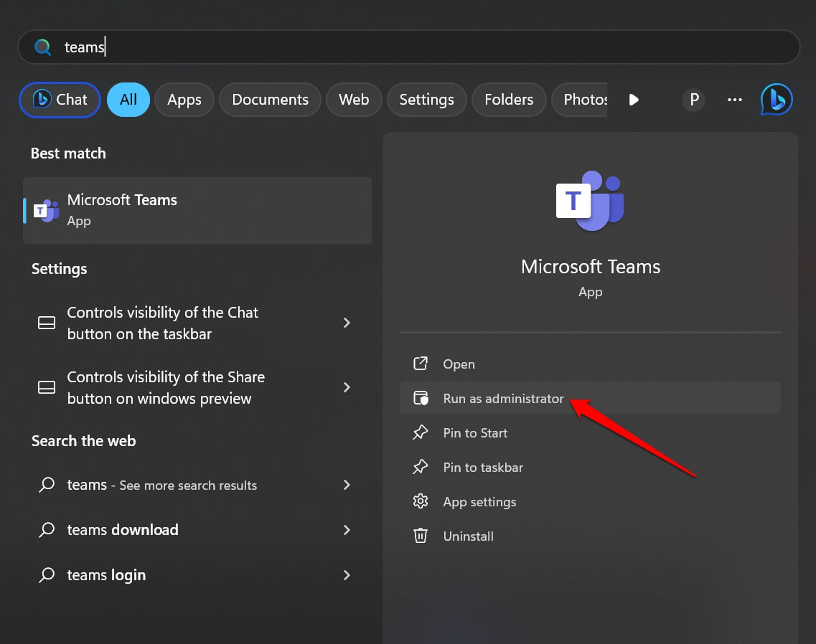Select the Settings filter tab
The image size is (816, 644).
click(427, 100)
